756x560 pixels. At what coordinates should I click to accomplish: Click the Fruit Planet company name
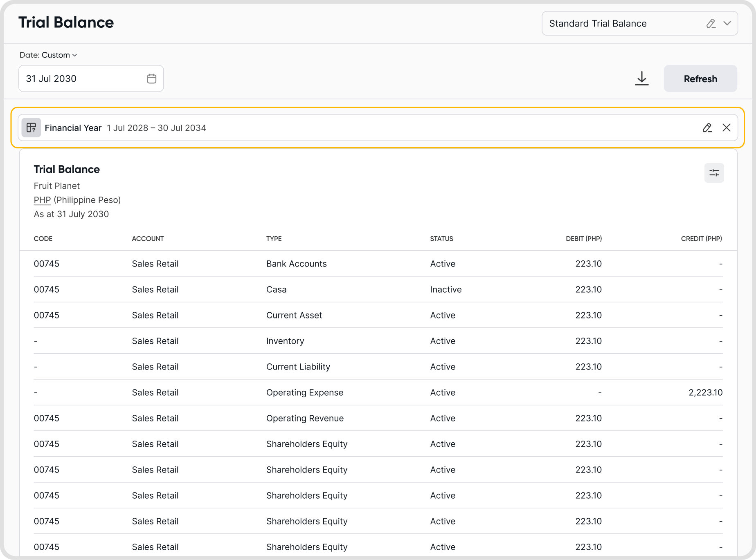coord(57,186)
